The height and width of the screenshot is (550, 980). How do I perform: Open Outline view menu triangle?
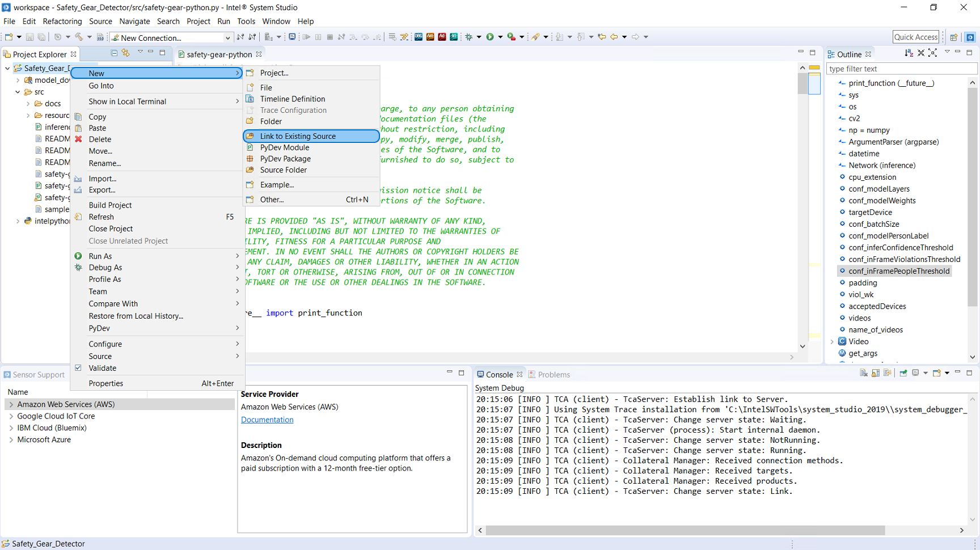(x=947, y=52)
